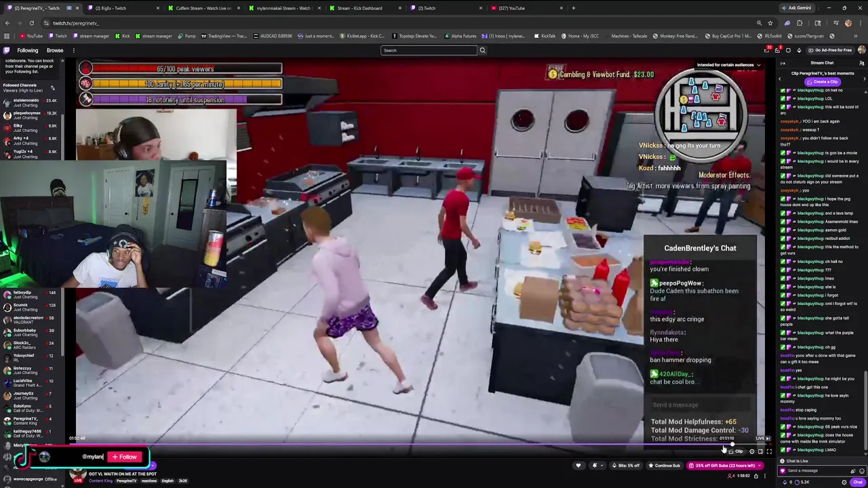Bookmark this page with the star icon
The width and height of the screenshot is (868, 488).
pyautogui.click(x=770, y=23)
